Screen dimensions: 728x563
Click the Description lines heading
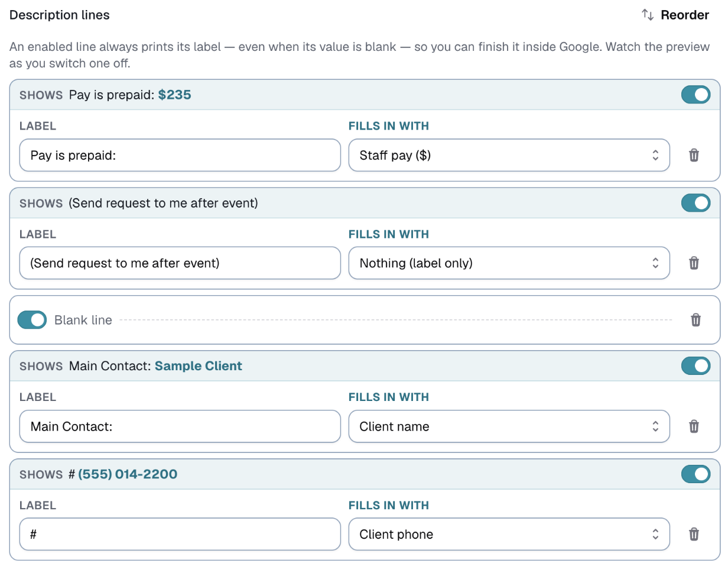pyautogui.click(x=60, y=15)
